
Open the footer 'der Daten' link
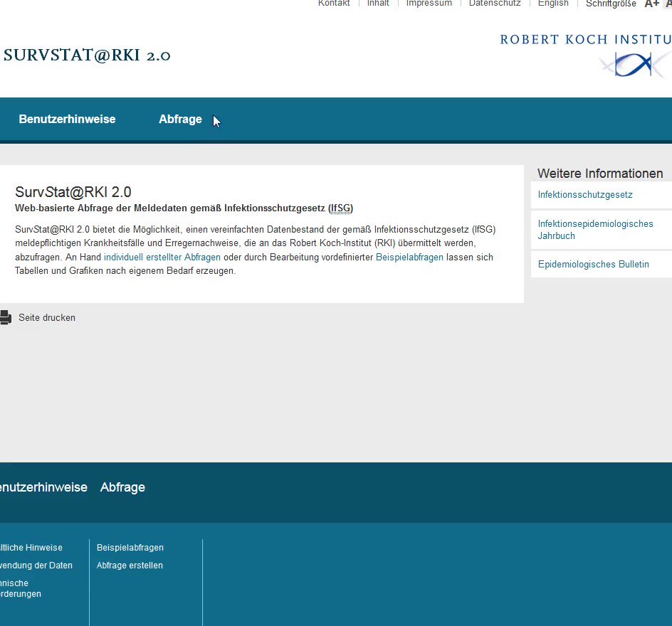[x=36, y=566]
